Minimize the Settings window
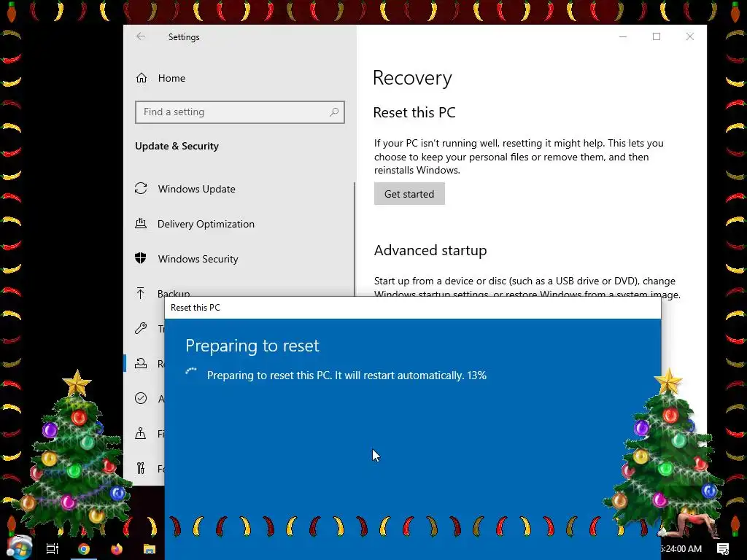 click(x=623, y=36)
